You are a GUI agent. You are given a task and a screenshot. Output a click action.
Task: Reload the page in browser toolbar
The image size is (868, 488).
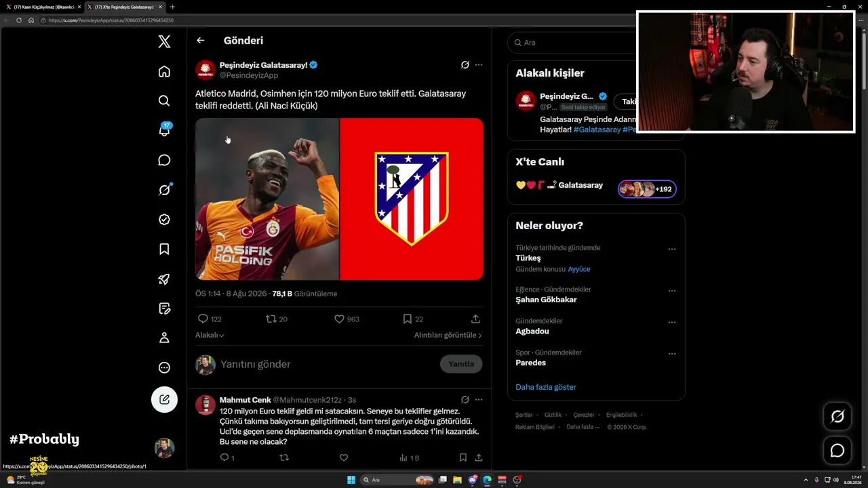click(x=19, y=20)
